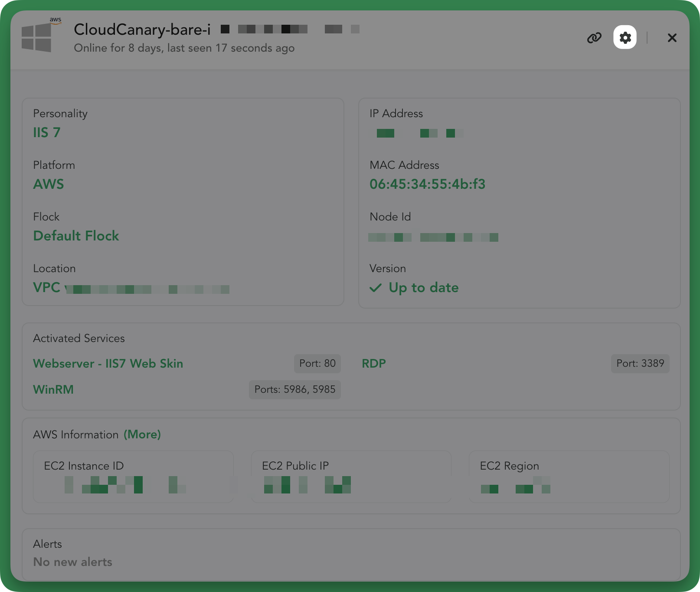
Task: Click the VPC location value
Action: click(131, 288)
